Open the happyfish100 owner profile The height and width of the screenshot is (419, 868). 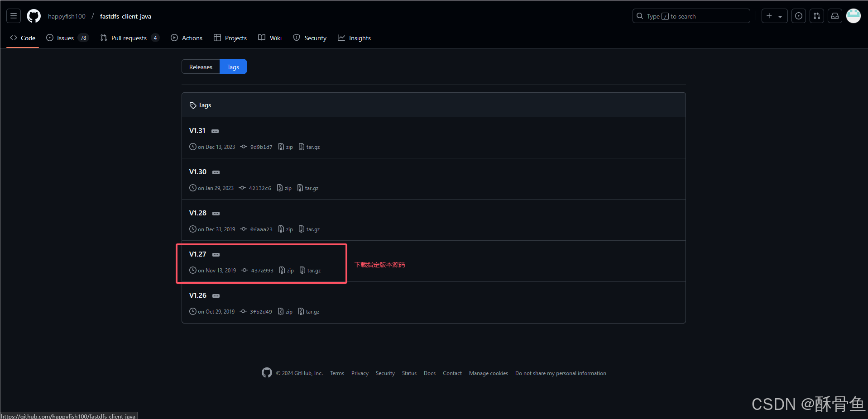tap(67, 16)
